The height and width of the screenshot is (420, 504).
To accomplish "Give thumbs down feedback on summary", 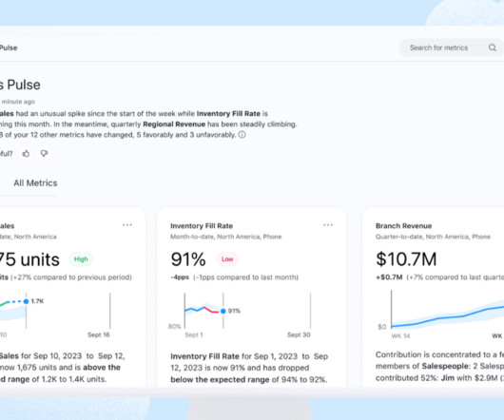I will click(45, 154).
